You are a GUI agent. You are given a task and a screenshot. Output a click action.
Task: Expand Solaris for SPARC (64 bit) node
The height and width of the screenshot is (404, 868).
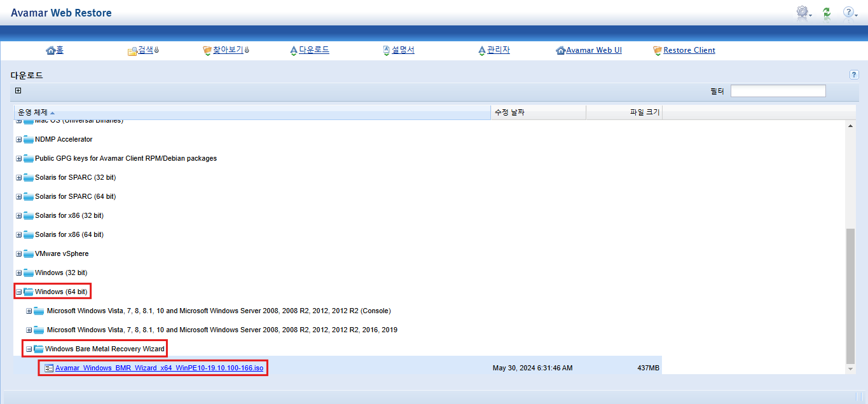tap(19, 197)
